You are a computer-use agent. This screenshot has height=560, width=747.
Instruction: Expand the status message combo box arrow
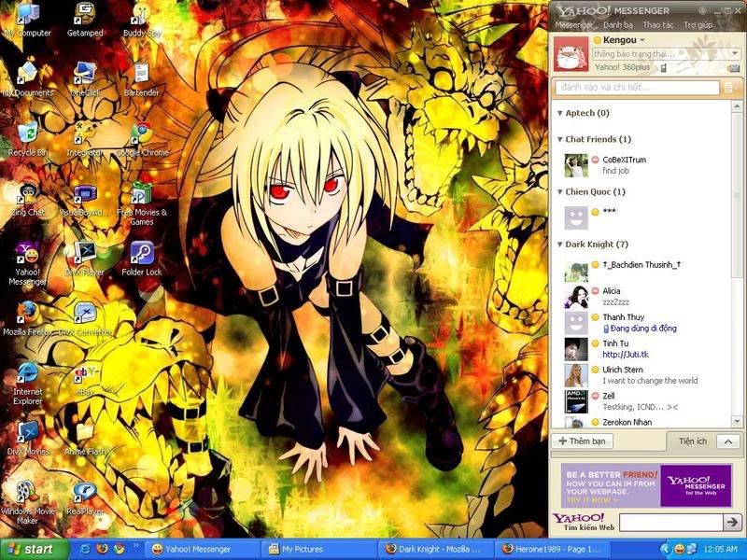coord(735,54)
